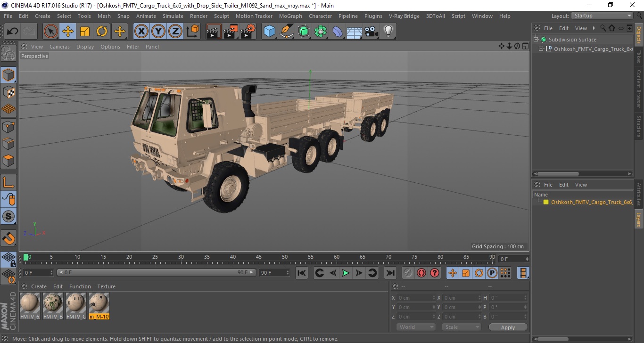Click the Floor environment icon

354,32
